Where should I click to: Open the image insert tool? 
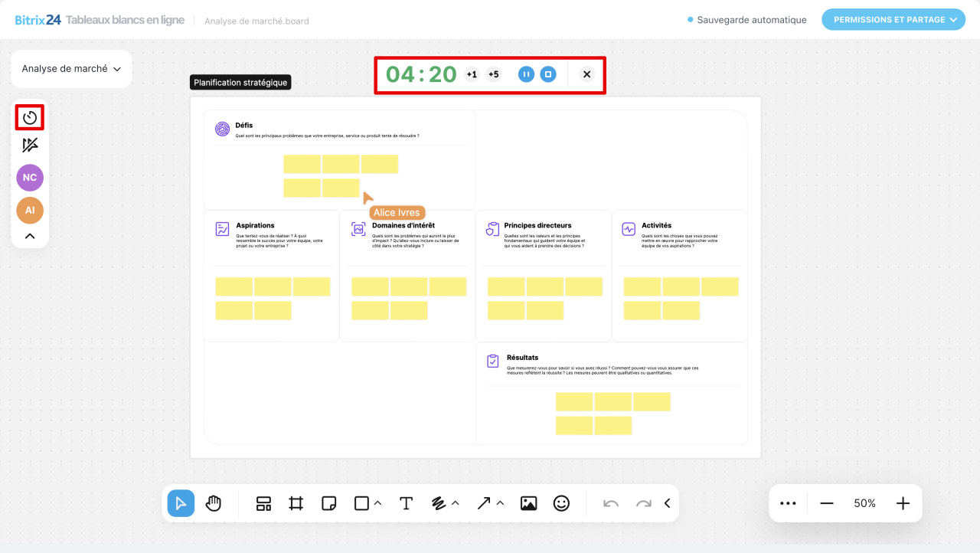528,503
